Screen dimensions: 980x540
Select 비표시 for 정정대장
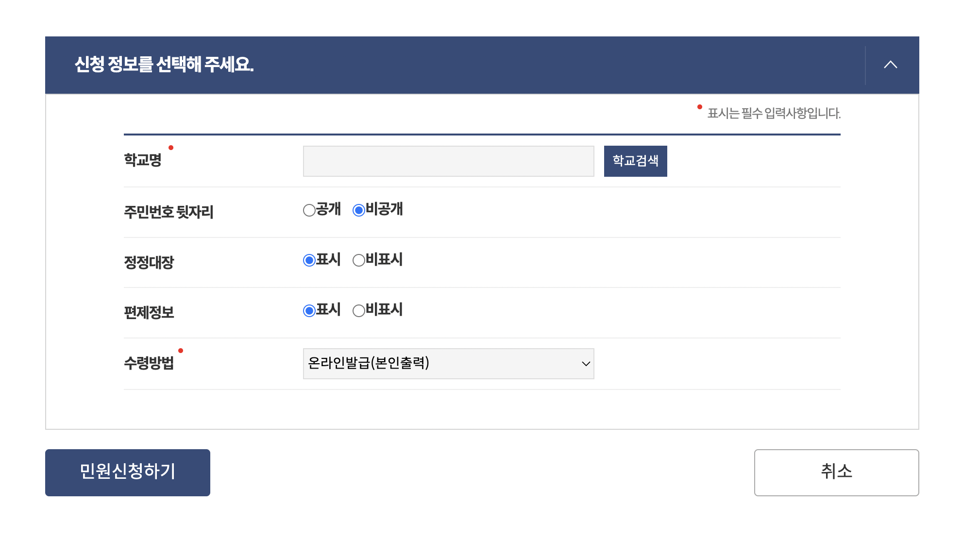click(x=358, y=261)
